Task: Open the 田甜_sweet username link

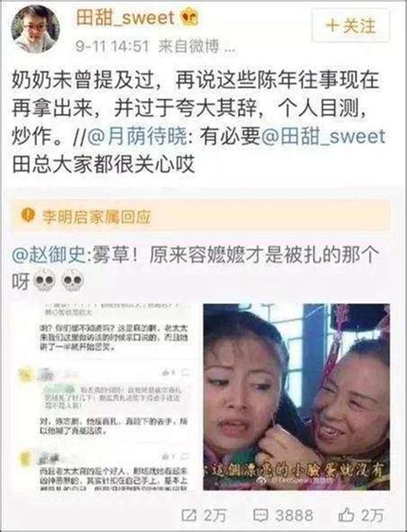Action: pos(125,18)
